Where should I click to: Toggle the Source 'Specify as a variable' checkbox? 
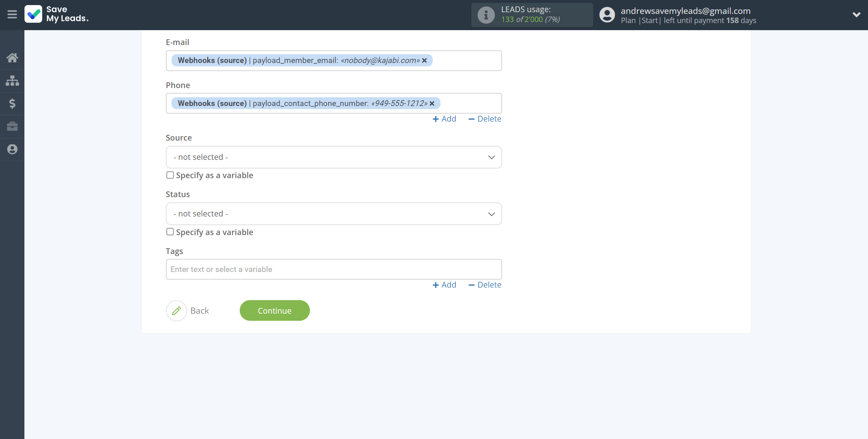point(170,175)
